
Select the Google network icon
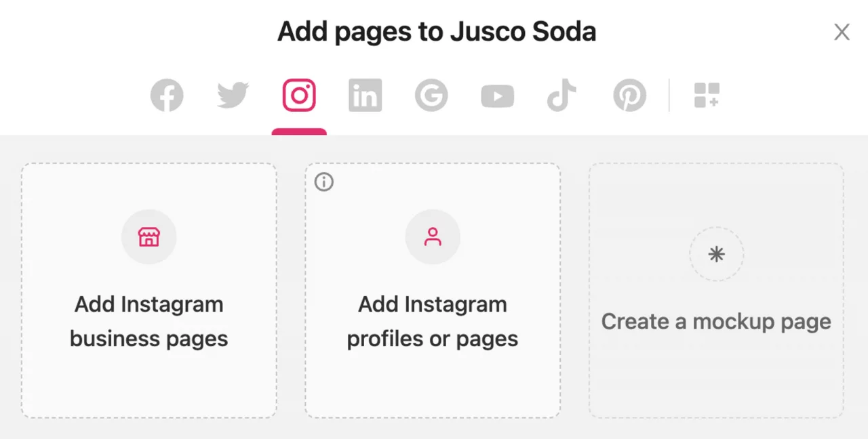pyautogui.click(x=431, y=95)
